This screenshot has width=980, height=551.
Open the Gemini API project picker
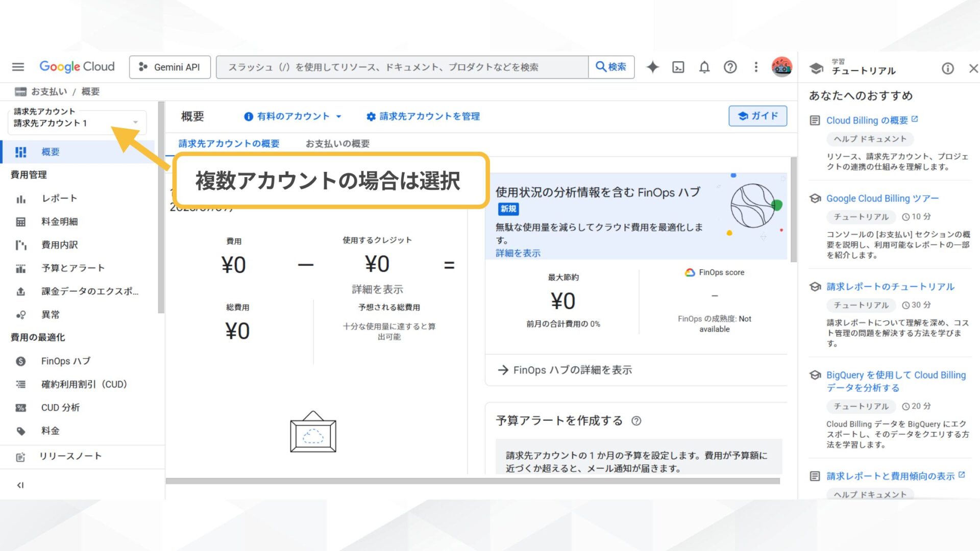point(169,66)
